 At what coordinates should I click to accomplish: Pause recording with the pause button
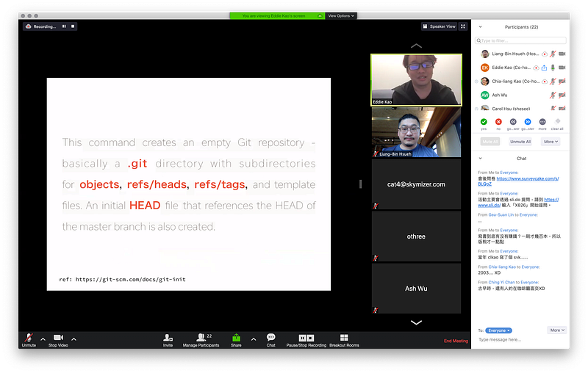(x=64, y=26)
